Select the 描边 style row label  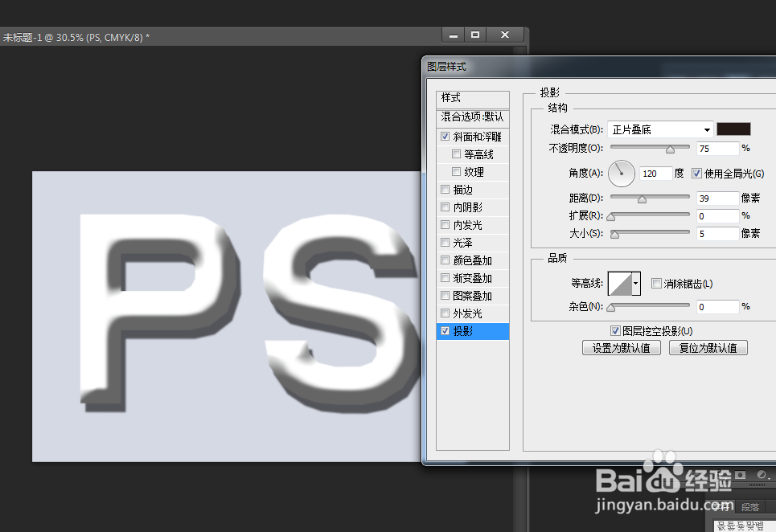[x=462, y=190]
